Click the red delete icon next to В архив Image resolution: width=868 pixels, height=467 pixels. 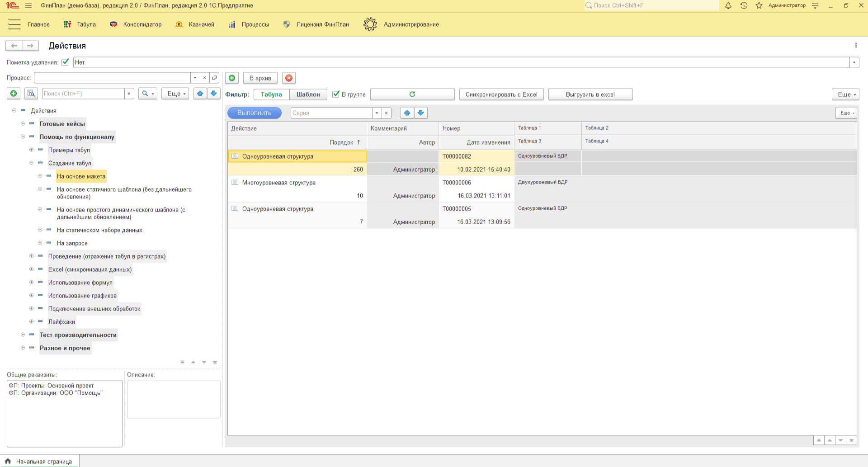pos(289,78)
